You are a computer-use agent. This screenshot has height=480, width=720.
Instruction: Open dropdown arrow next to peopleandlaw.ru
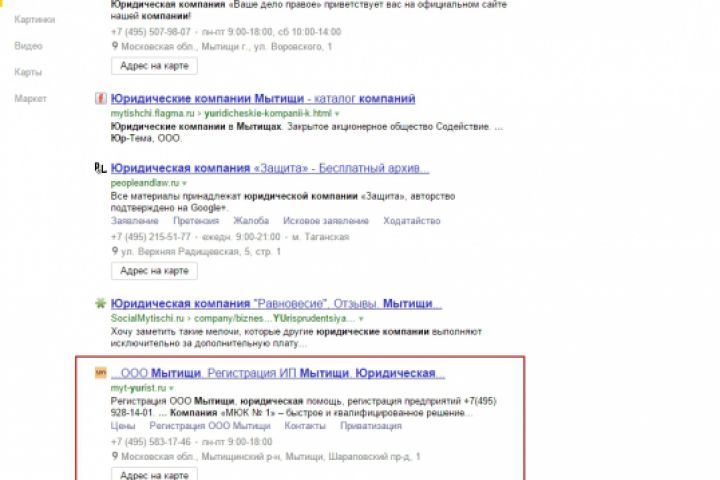click(184, 183)
